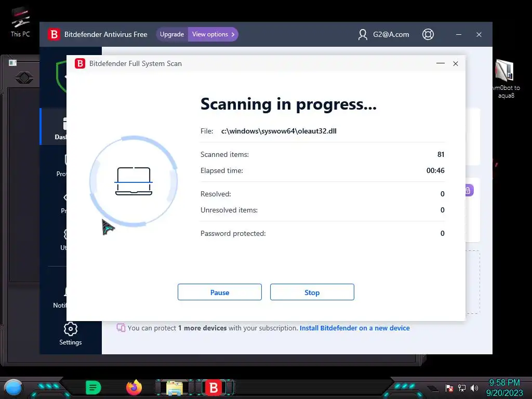Image resolution: width=532 pixels, height=399 pixels.
Task: Click the volume speaker tray icon
Action: click(474, 388)
